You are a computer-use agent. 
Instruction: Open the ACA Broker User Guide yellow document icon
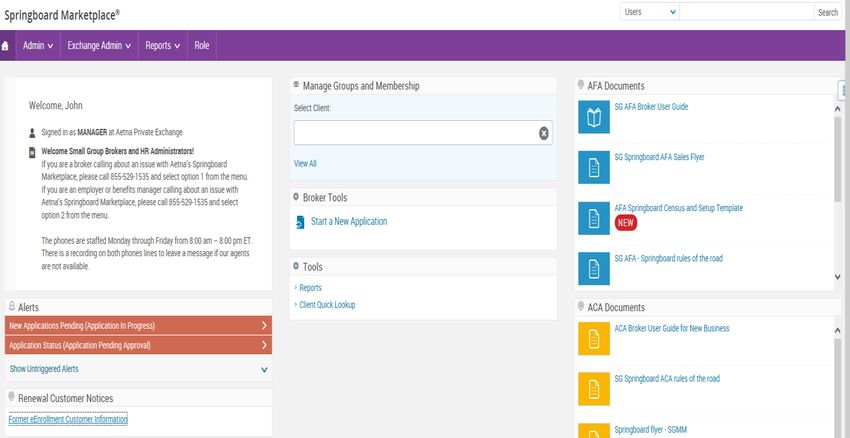click(x=594, y=338)
